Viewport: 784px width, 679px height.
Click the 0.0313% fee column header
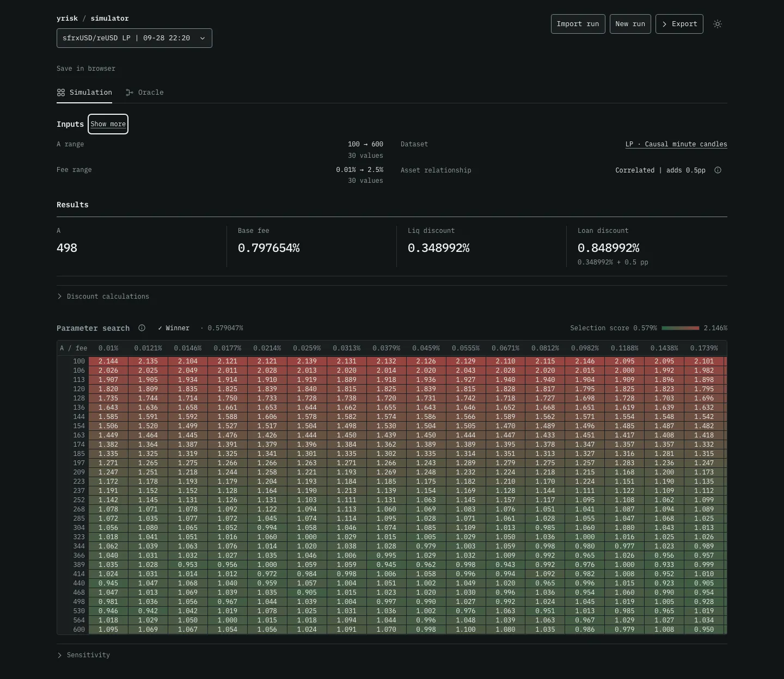(346, 348)
